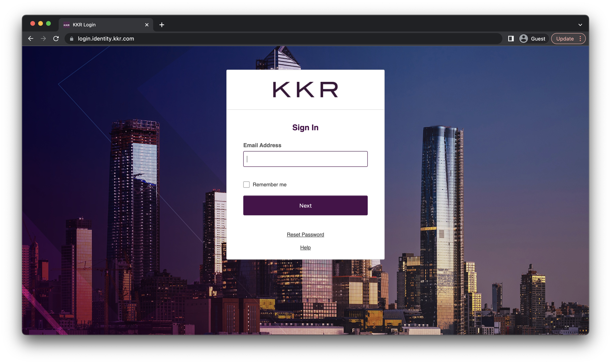
Task: View site info via the padlock icon
Action: point(72,39)
